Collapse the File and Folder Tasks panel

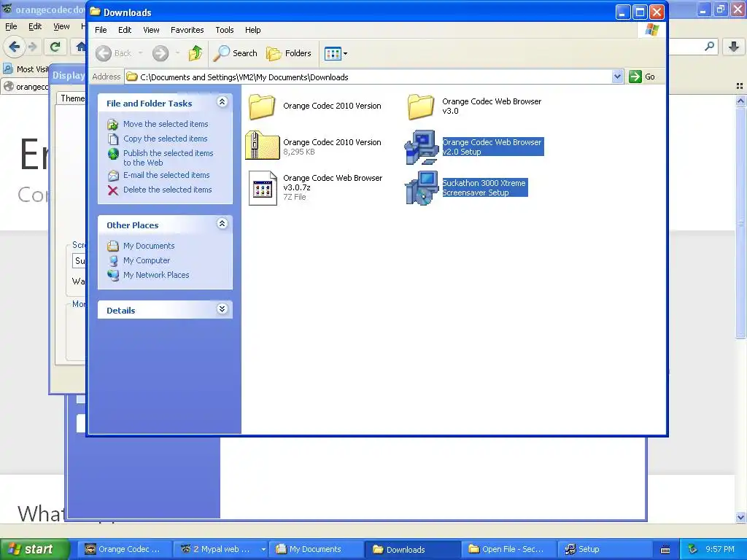pos(222,101)
